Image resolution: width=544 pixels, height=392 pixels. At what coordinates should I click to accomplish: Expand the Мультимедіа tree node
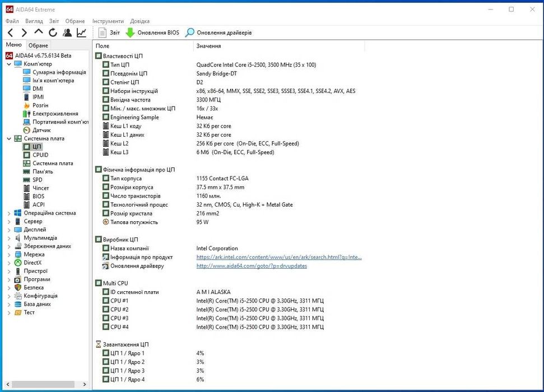9,238
